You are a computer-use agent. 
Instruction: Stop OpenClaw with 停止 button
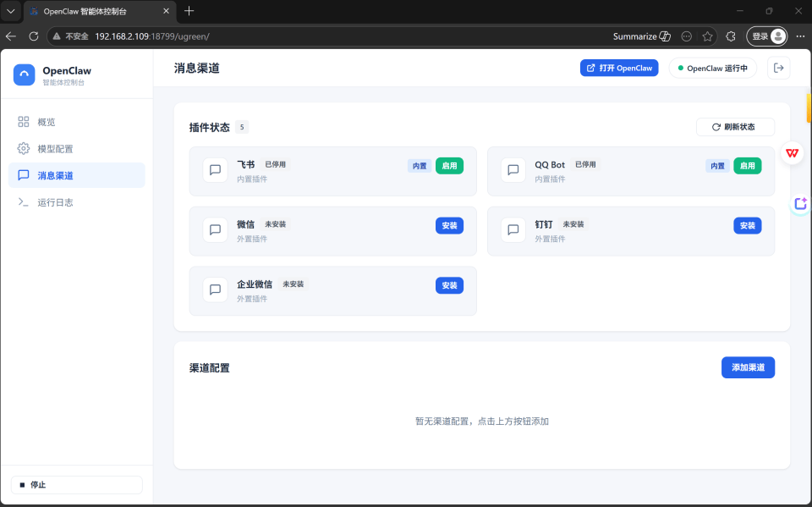click(x=77, y=485)
